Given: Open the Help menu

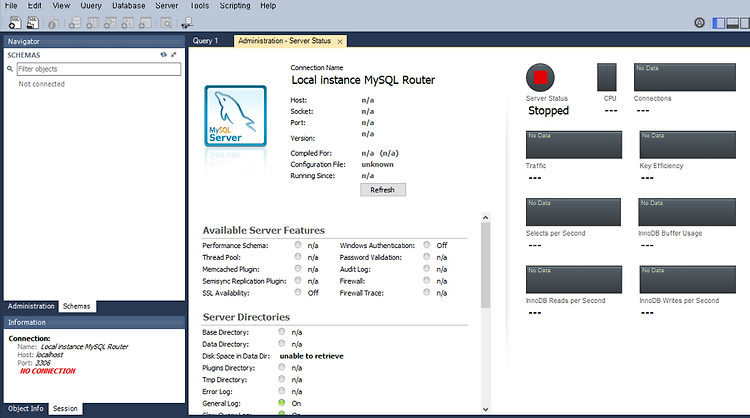Looking at the screenshot, I should 268,6.
